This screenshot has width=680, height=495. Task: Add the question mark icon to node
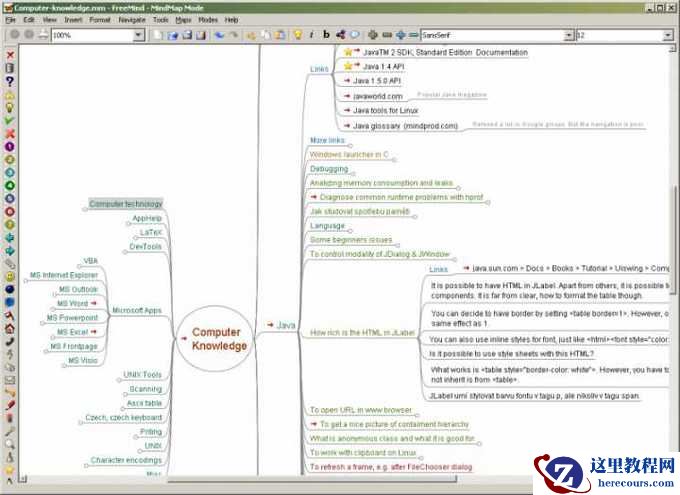pos(9,80)
